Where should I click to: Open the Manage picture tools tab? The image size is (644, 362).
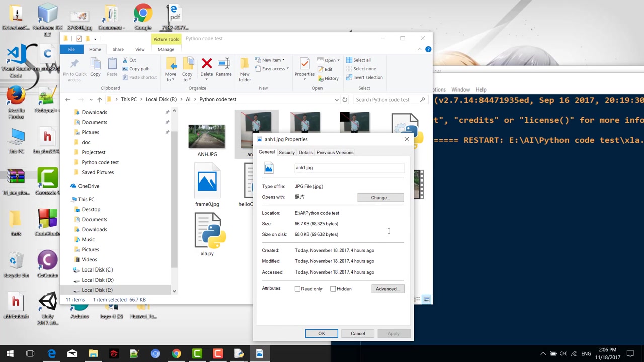(x=166, y=49)
